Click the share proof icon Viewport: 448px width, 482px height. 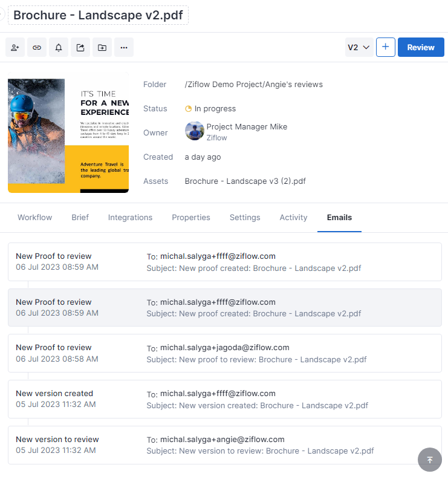80,47
